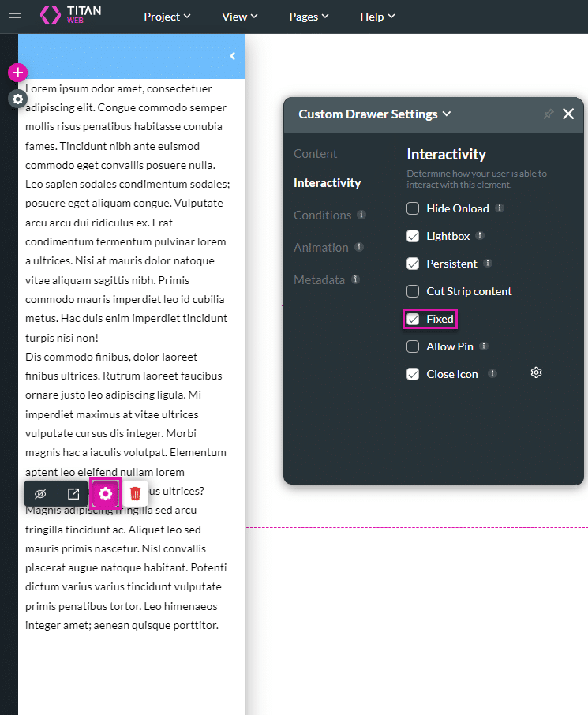Click the red trash delete icon

tap(135, 493)
